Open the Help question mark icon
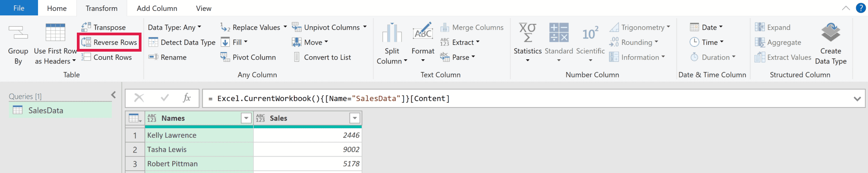Screen dimensions: 868x173 (x=861, y=8)
